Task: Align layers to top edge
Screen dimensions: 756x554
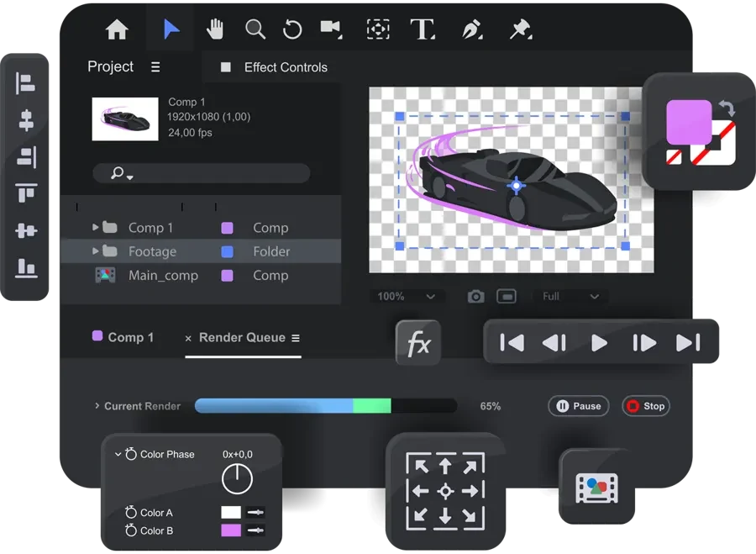Action: (26, 193)
